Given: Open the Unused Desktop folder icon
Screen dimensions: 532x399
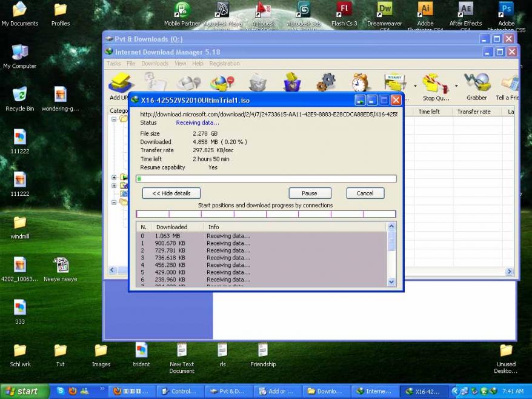Looking at the screenshot, I should tap(505, 358).
